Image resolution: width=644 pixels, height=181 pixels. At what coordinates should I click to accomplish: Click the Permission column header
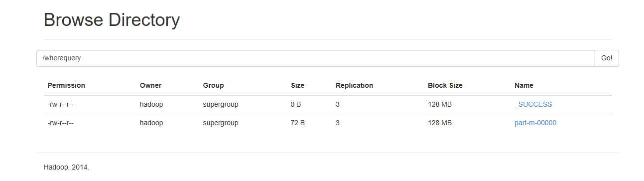(66, 85)
